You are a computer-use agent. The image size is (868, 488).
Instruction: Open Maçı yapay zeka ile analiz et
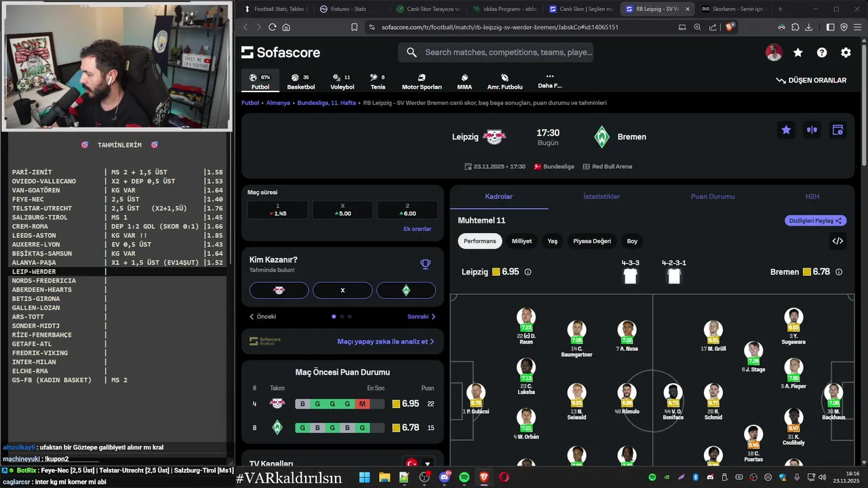386,342
